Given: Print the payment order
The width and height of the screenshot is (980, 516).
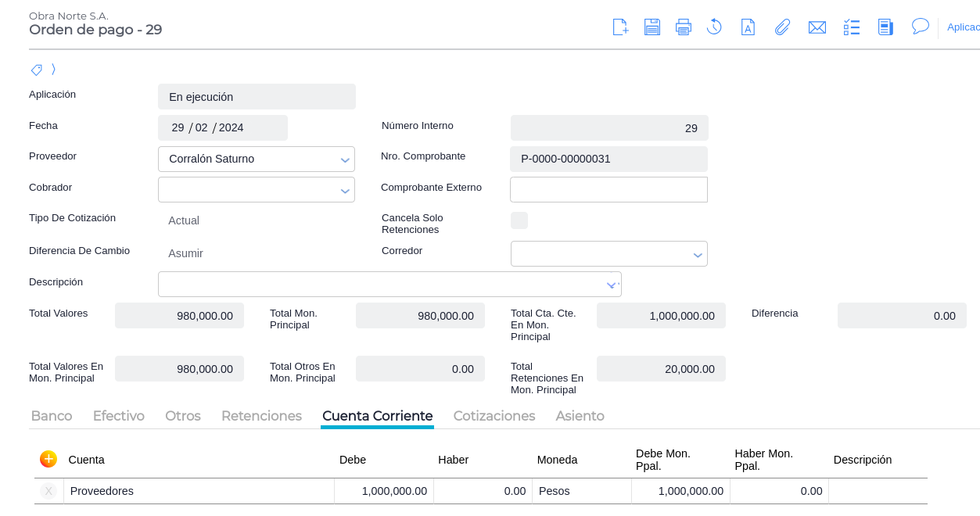Looking at the screenshot, I should pos(684,27).
